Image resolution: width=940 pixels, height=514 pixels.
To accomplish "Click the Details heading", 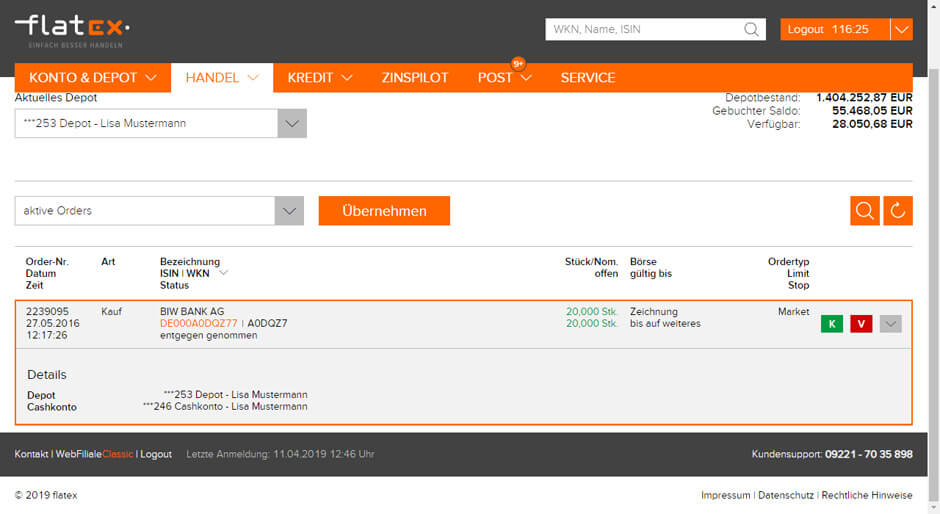I will pyautogui.click(x=47, y=375).
